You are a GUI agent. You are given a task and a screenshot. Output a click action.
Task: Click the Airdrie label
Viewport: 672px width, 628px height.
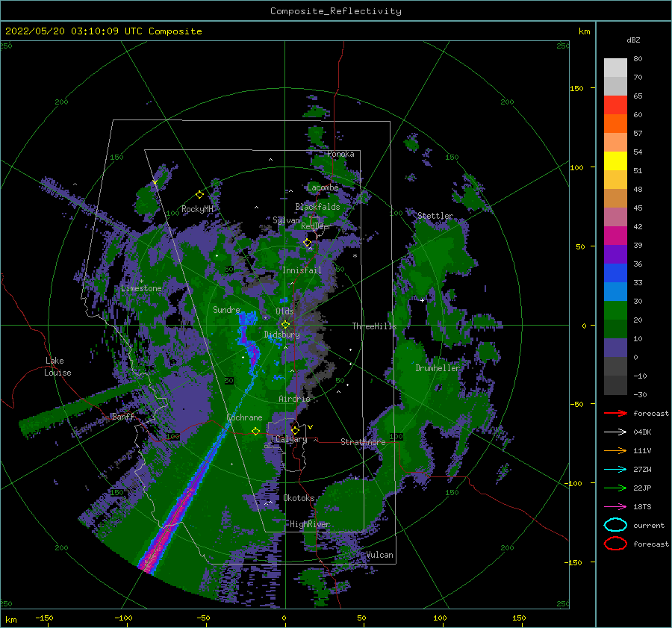click(294, 399)
